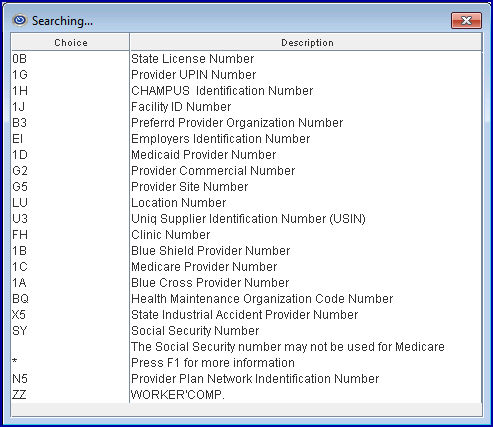Choose Provider UPIN Number entry
The image size is (493, 427).
coord(247,75)
